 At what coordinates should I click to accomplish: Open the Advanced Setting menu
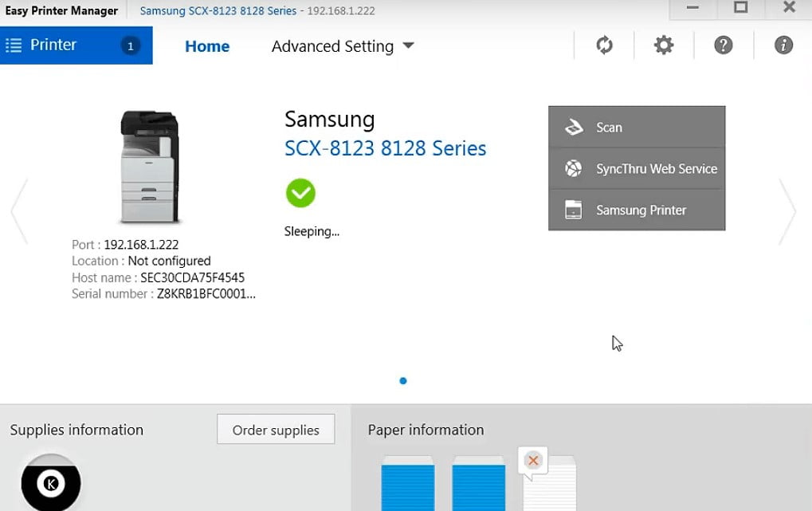(x=343, y=46)
